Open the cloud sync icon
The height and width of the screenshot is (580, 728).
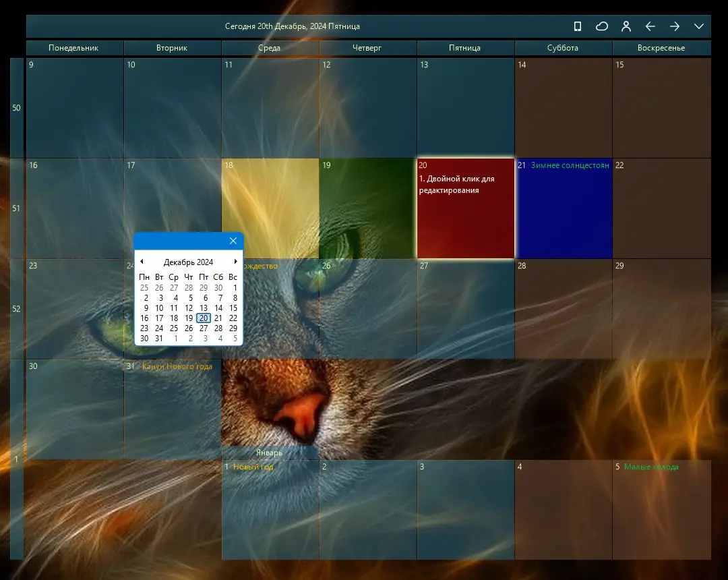(x=602, y=26)
